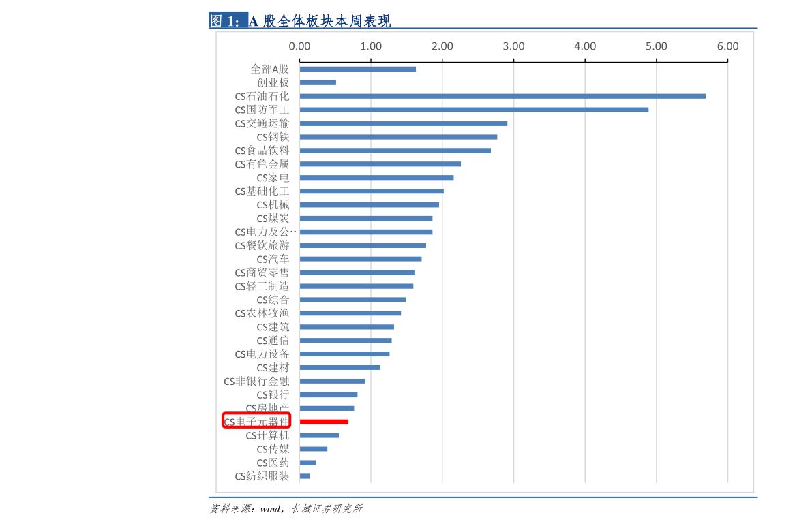Click the 3.00 axis tick label
This screenshot has width=812, height=528.
[x=513, y=46]
